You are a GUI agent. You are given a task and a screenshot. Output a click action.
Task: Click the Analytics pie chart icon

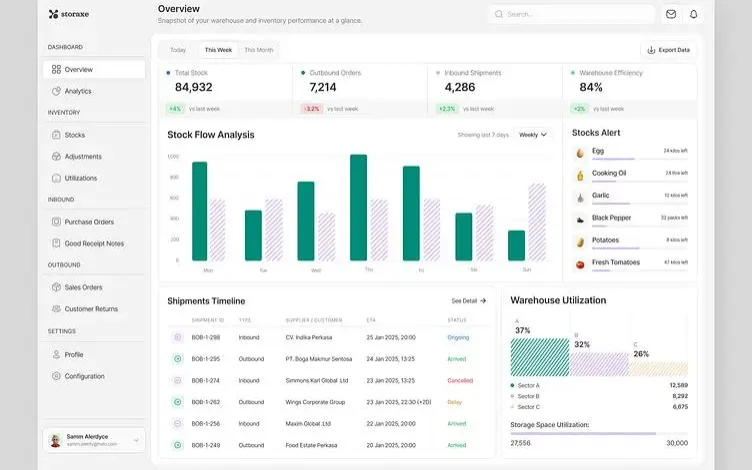pos(56,91)
